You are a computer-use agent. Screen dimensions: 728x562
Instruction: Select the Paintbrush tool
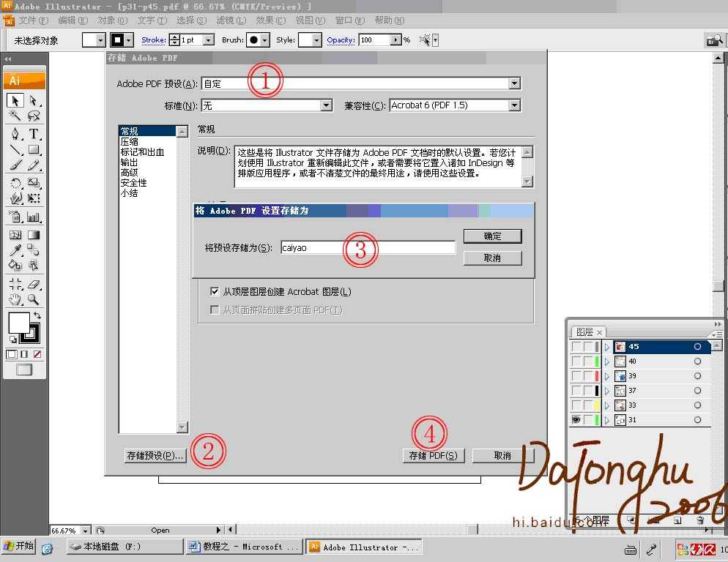point(15,165)
